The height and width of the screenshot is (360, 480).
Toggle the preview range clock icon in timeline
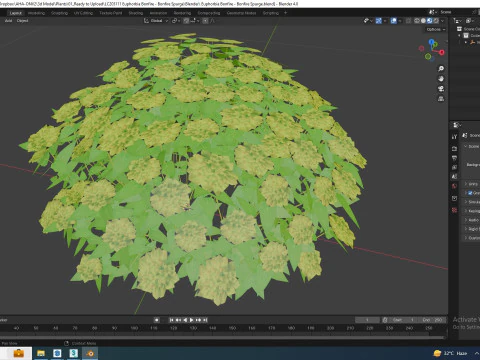tap(385, 320)
